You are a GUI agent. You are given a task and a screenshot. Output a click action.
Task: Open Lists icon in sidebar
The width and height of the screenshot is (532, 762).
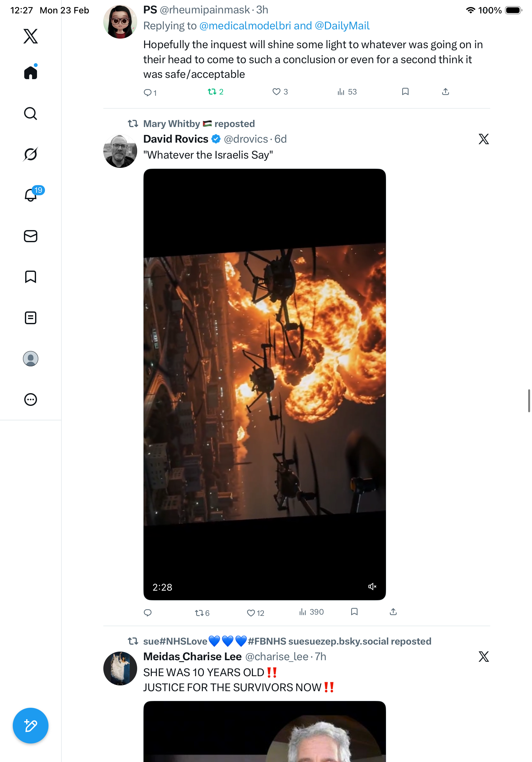click(x=31, y=317)
